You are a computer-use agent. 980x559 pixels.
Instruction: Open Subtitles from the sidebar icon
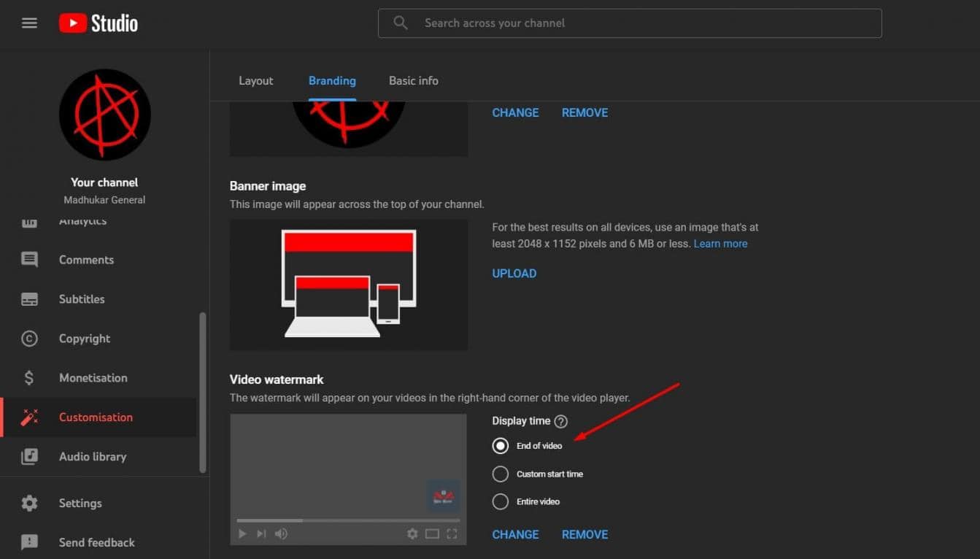(29, 299)
